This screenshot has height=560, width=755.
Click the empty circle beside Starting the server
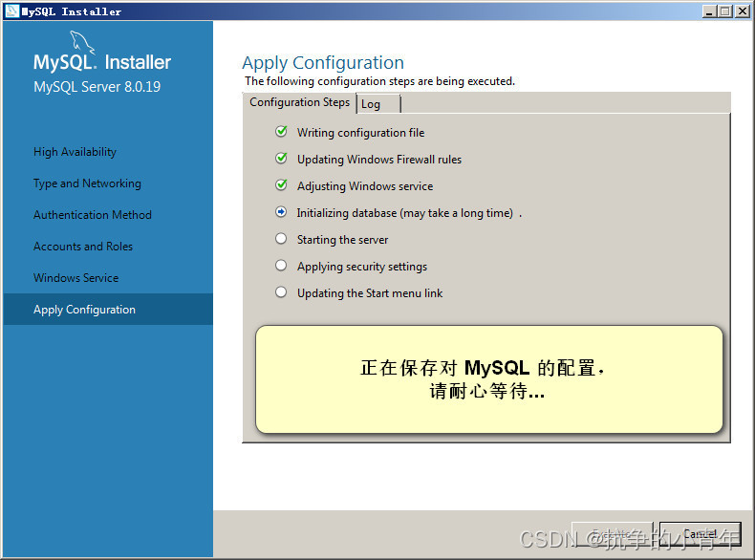click(x=281, y=239)
